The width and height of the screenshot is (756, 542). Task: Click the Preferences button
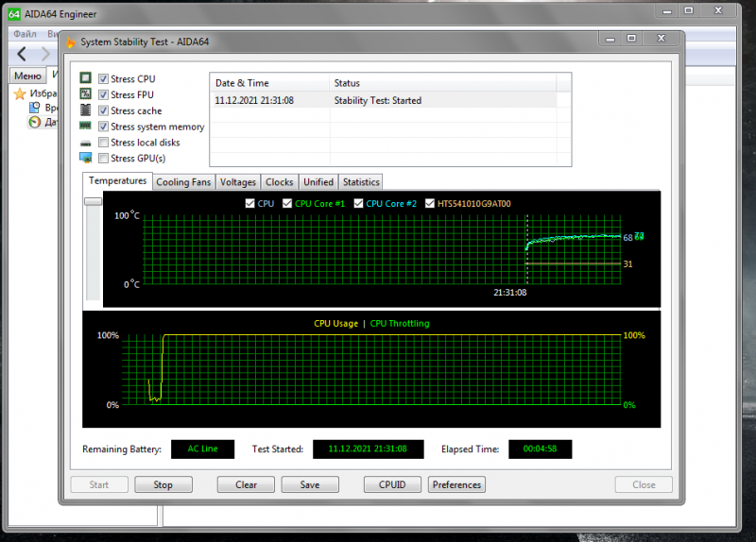click(456, 484)
